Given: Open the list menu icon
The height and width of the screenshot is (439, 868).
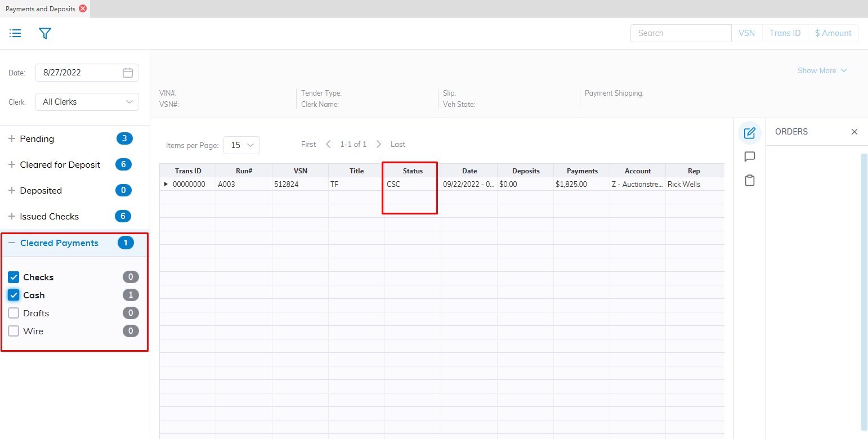Looking at the screenshot, I should coord(15,33).
